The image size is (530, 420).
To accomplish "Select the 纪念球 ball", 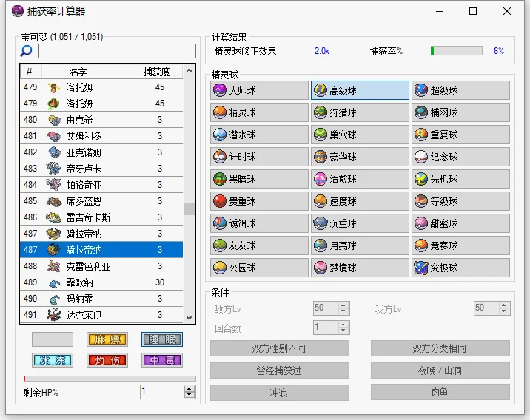I will pos(460,157).
